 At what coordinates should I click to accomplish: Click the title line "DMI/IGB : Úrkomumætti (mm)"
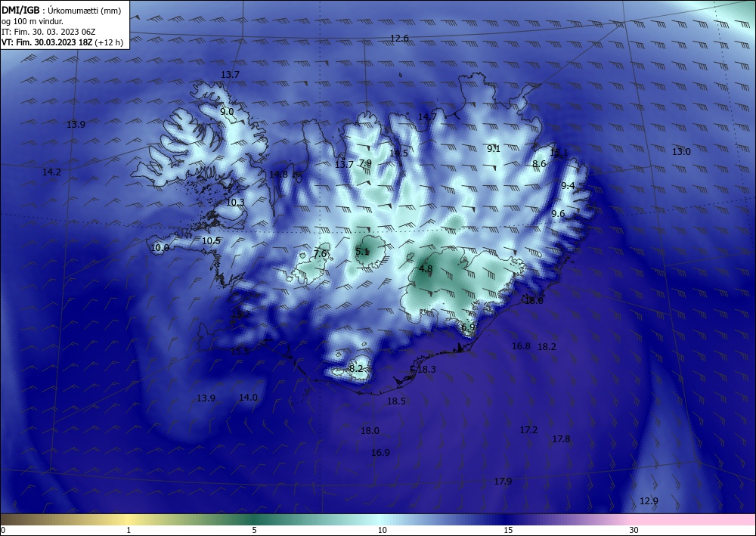[x=61, y=11]
